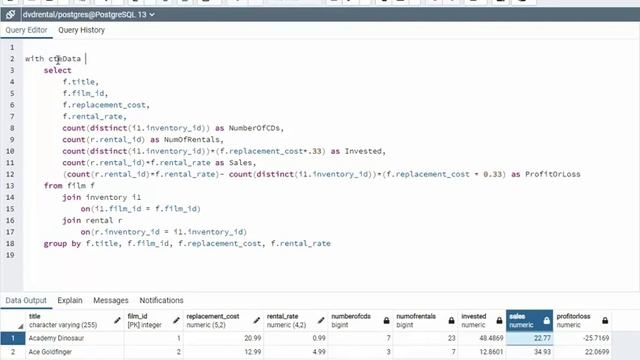Click the 34.93 sales cell
Viewport: 640px width, 360px height.
point(530,352)
